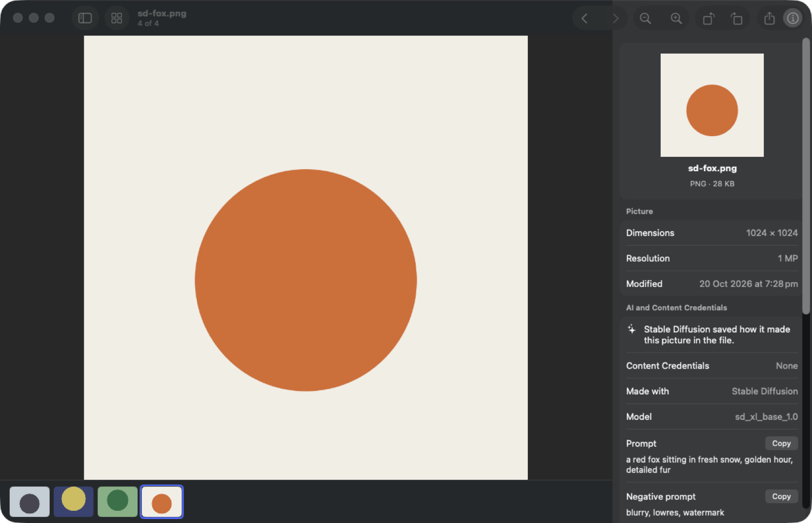
Task: Rotate the image left
Action: pos(708,18)
